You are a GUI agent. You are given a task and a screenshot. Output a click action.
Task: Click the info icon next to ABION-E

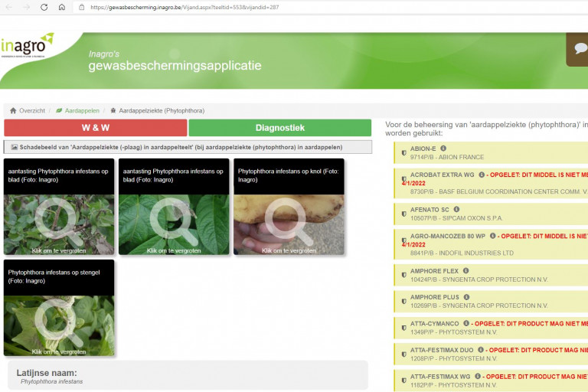[443, 149]
